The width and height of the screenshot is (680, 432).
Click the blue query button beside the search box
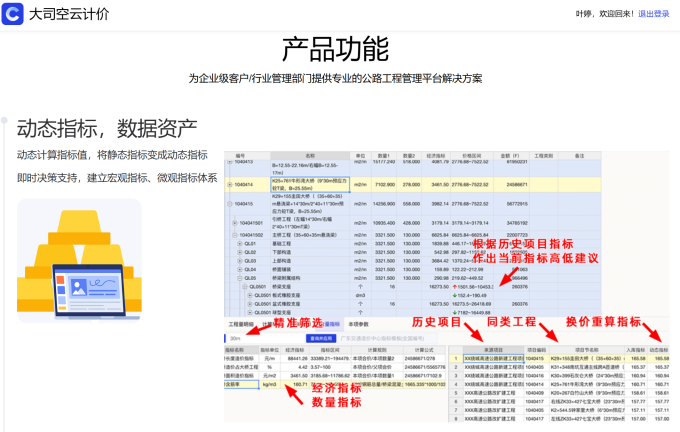pyautogui.click(x=323, y=338)
